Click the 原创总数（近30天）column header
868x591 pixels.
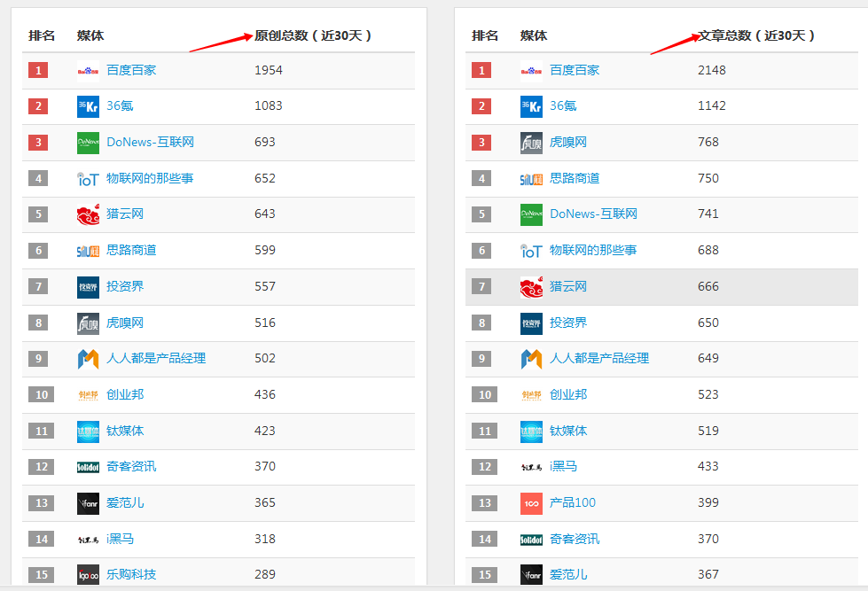pyautogui.click(x=313, y=35)
